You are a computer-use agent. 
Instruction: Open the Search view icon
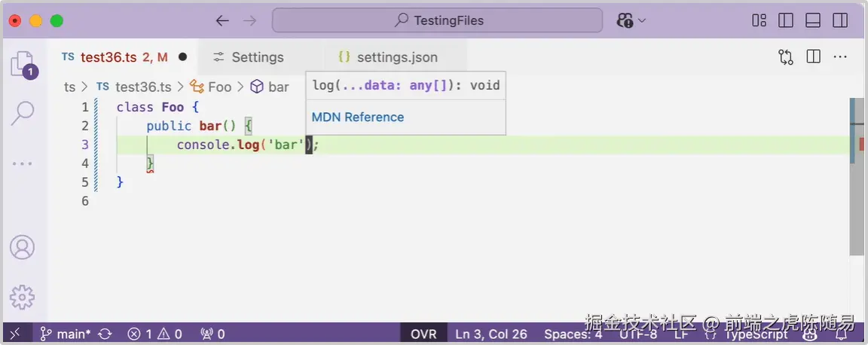pyautogui.click(x=23, y=114)
